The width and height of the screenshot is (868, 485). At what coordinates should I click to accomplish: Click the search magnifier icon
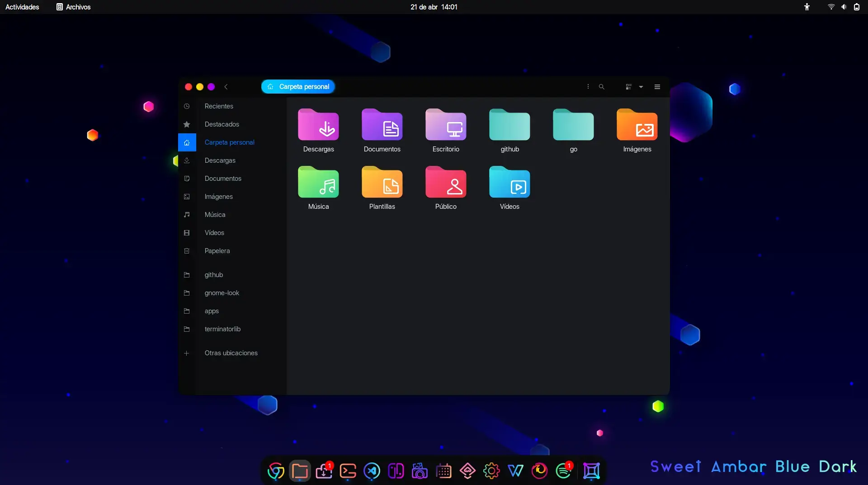[x=601, y=87]
